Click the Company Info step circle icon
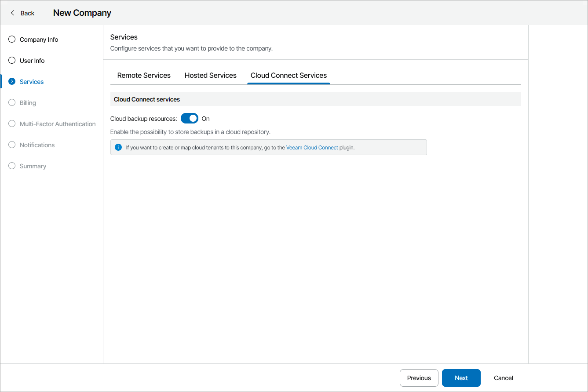Screen dimensions: 588x392 (x=12, y=40)
